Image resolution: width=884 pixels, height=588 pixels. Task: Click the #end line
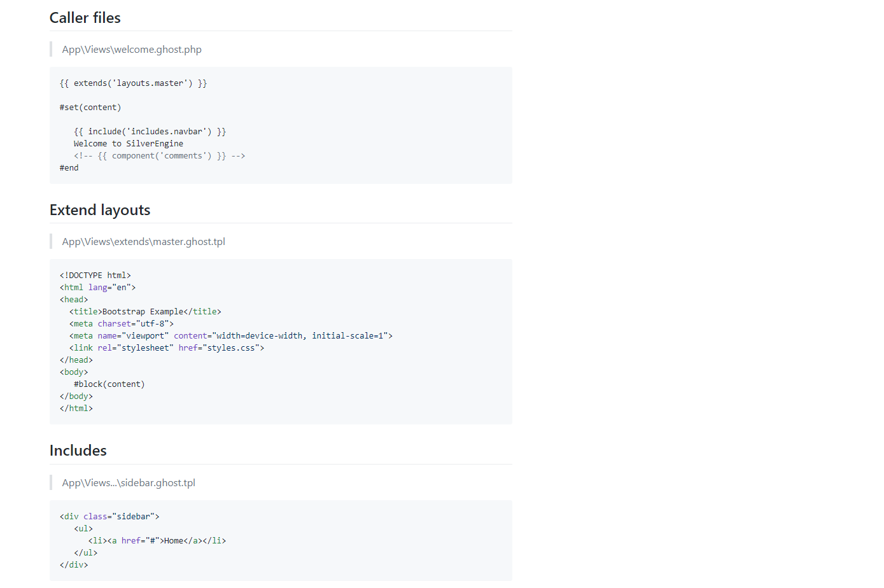pos(69,168)
